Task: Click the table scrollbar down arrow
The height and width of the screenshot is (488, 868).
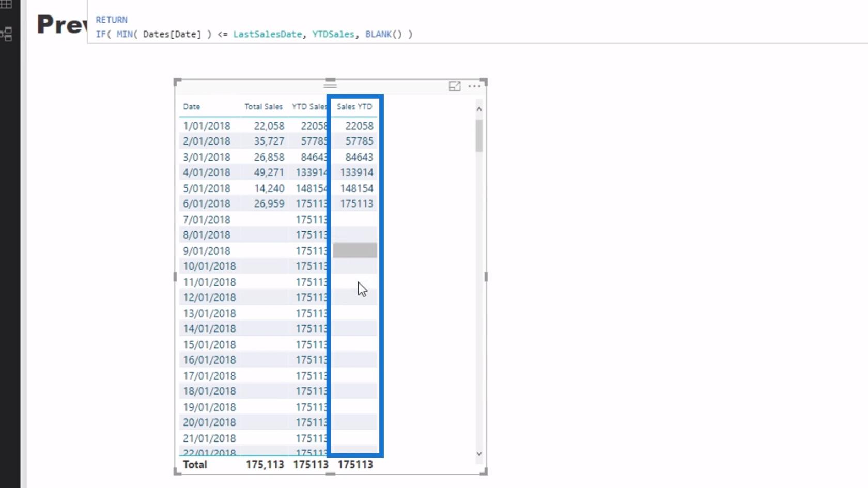Action: pos(479,454)
